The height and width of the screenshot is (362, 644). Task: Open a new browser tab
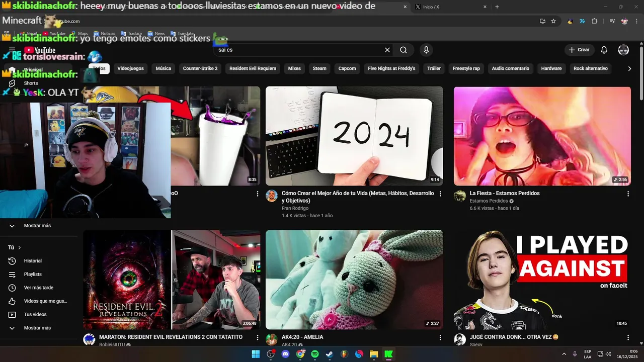point(497,7)
